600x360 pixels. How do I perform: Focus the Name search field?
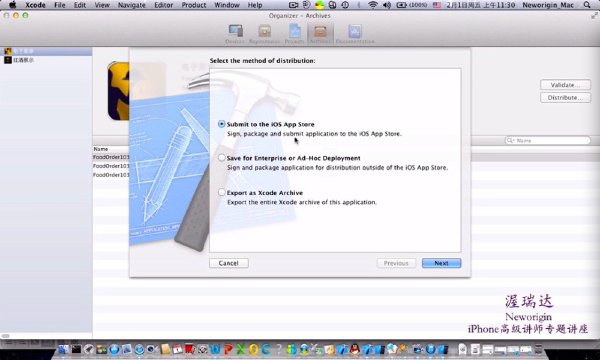pos(548,140)
